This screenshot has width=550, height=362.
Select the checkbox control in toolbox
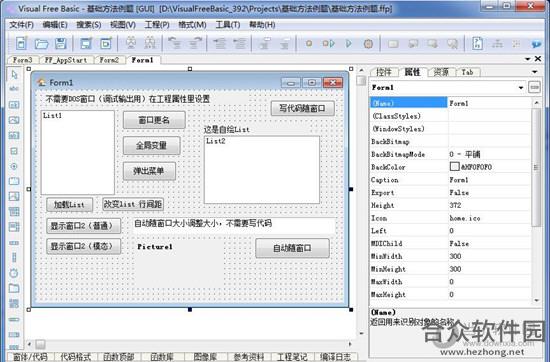click(x=14, y=151)
